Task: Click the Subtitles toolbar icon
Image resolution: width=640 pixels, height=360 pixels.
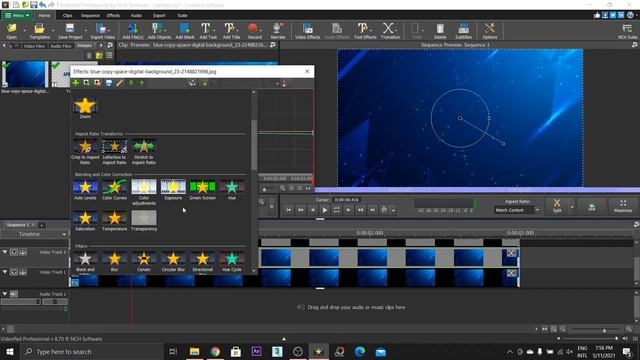Action: [x=463, y=31]
